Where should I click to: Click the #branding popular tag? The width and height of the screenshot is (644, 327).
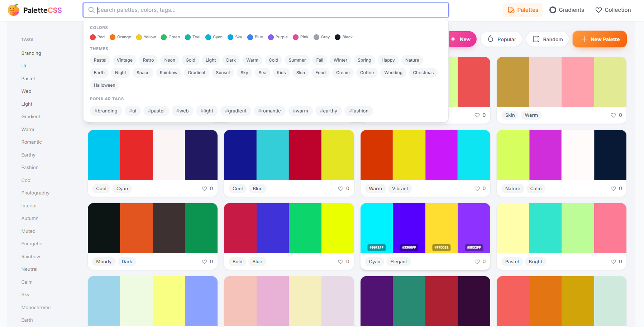click(106, 111)
